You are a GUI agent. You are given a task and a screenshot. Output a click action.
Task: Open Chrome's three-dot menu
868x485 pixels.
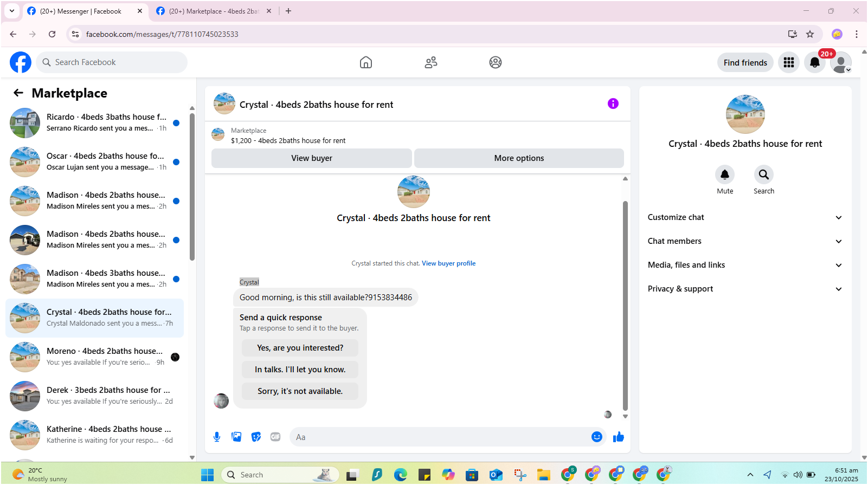pos(857,34)
